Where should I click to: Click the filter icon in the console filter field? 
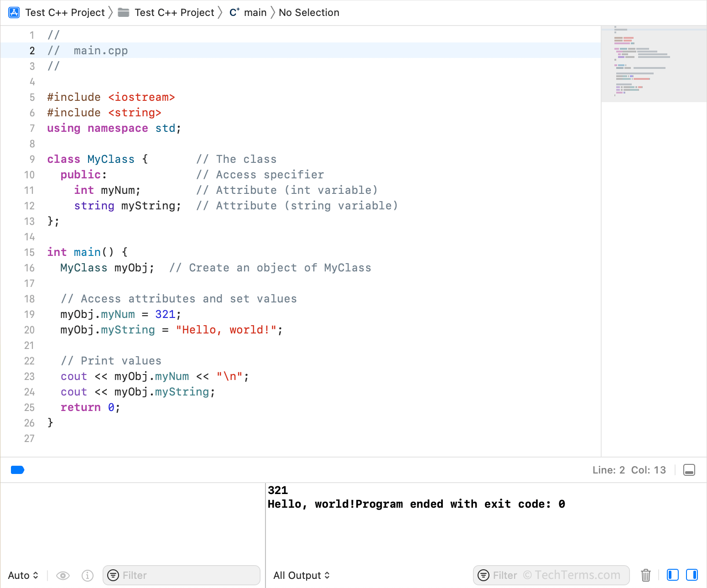483,575
